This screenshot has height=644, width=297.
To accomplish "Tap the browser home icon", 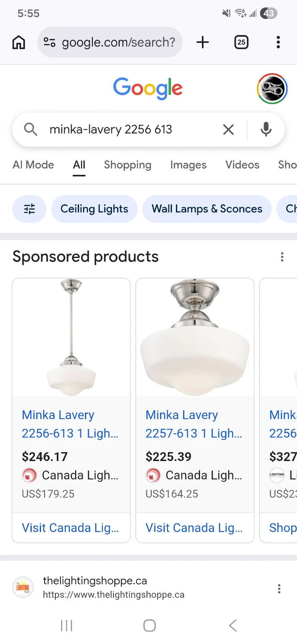I will tap(19, 42).
